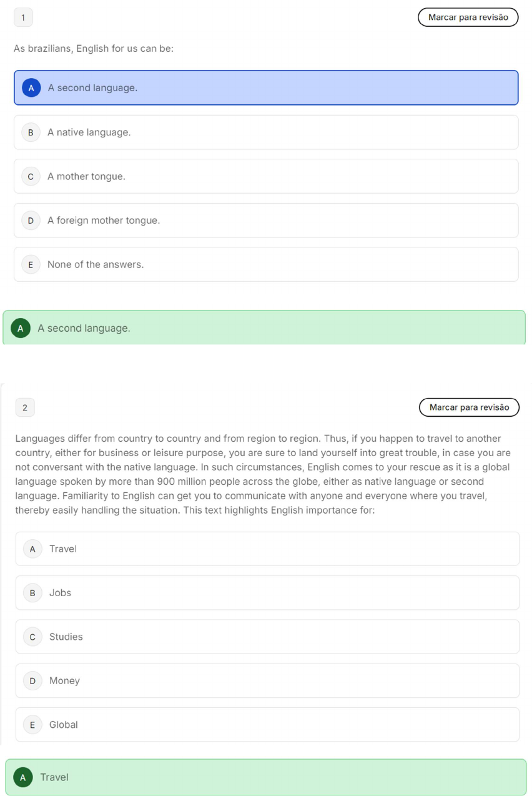Click the blue letter A circle icon
The image size is (532, 796).
click(31, 88)
